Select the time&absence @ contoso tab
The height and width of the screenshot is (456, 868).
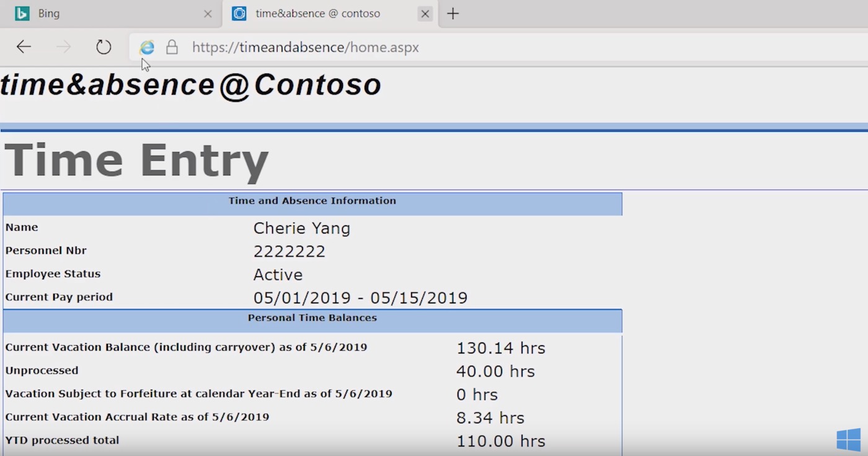click(x=330, y=14)
